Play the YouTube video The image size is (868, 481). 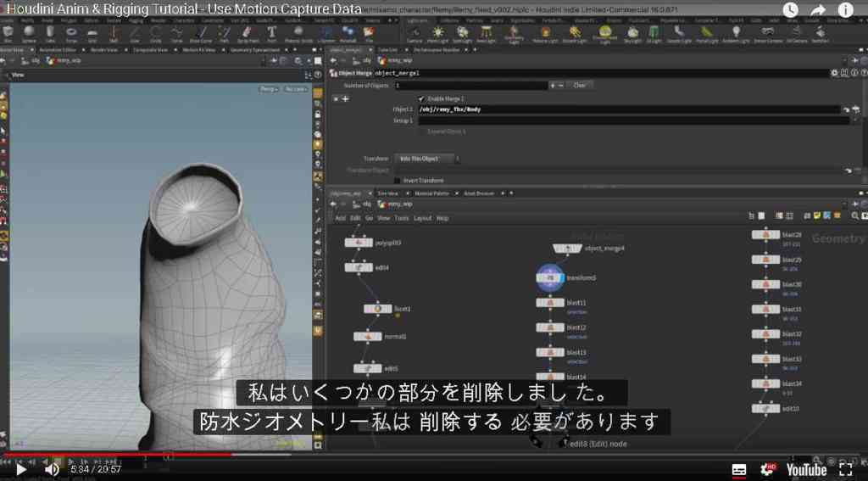21,470
